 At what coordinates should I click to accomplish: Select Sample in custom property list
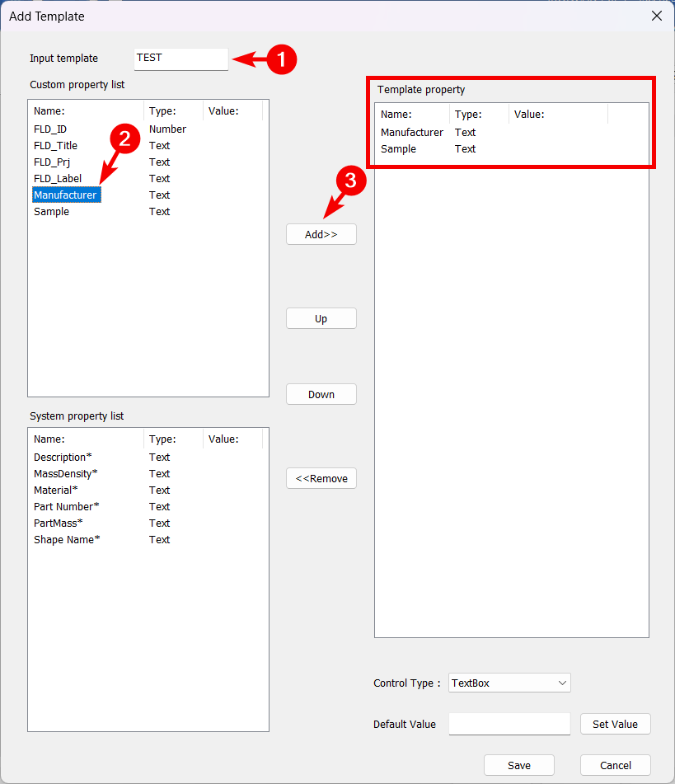(x=51, y=212)
